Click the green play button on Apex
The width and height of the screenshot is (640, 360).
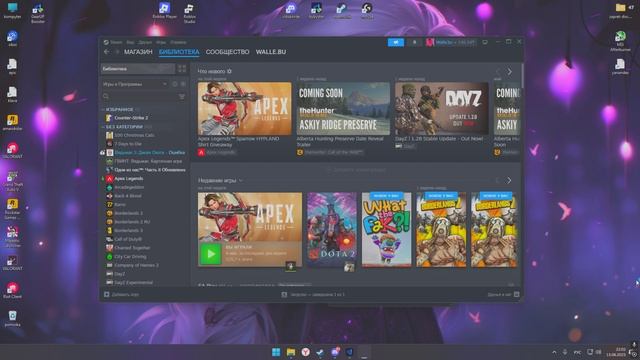point(211,254)
